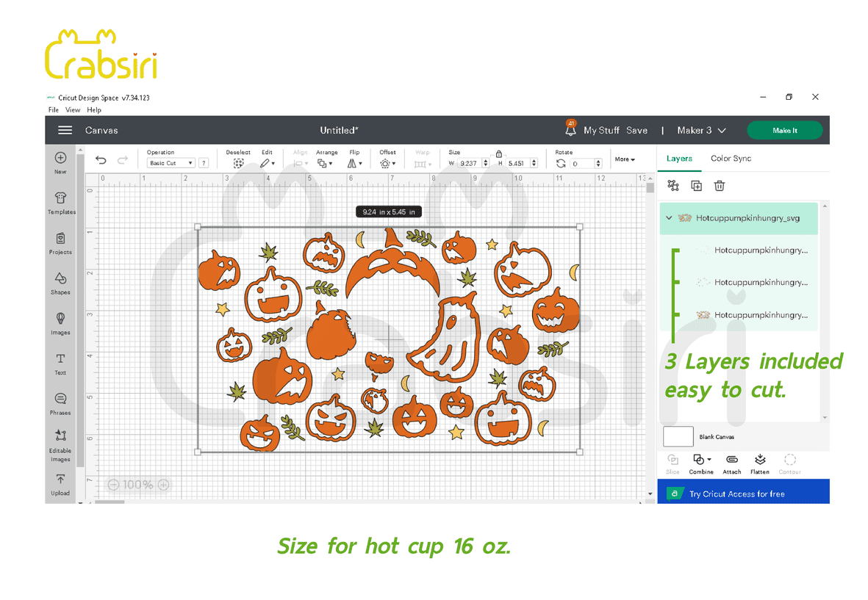Open the File menu
868x600 pixels.
(54, 110)
